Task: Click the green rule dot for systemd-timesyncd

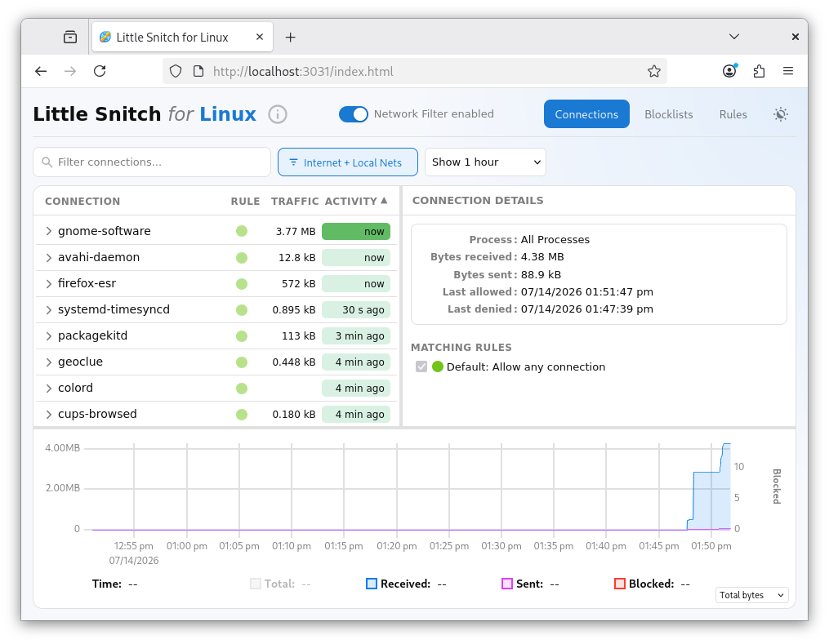Action: 242,310
